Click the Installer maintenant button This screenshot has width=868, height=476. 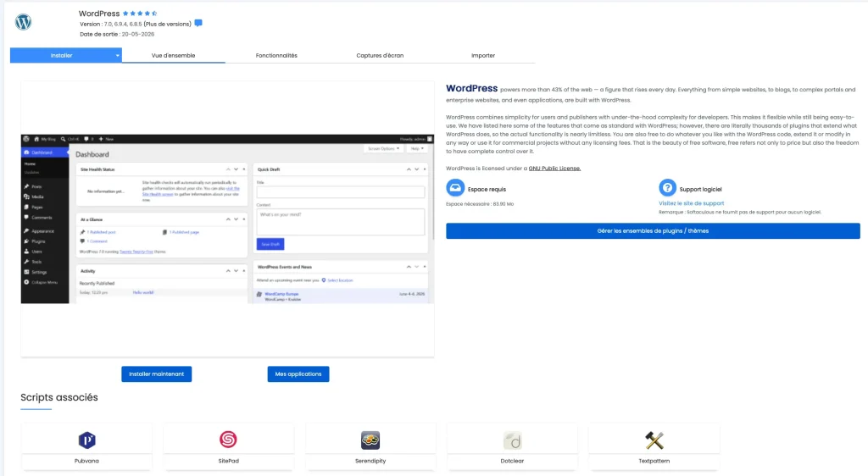pyautogui.click(x=157, y=374)
